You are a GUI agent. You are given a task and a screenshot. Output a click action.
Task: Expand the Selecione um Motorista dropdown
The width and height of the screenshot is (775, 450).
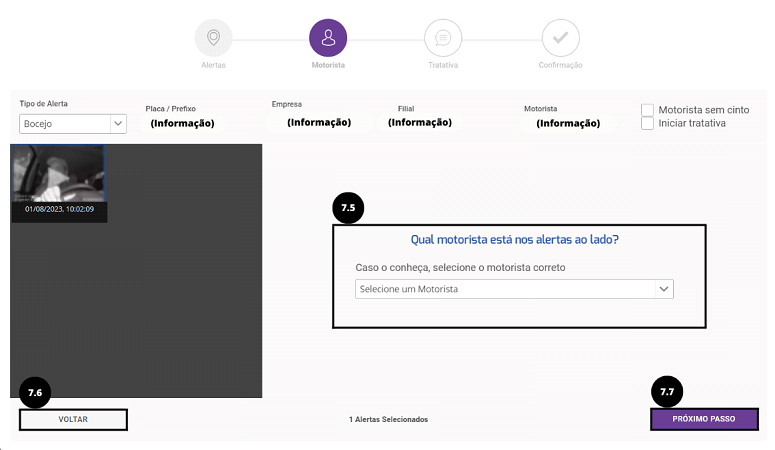(x=514, y=289)
